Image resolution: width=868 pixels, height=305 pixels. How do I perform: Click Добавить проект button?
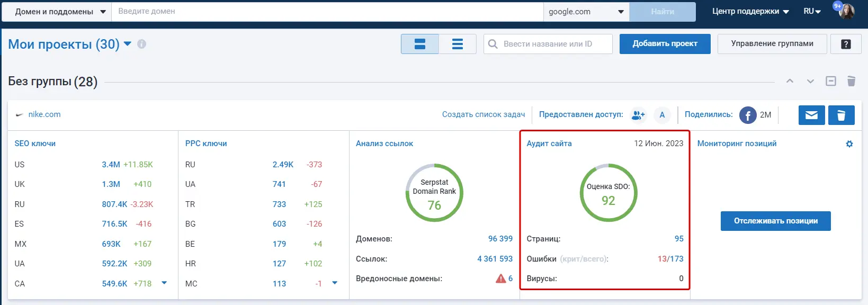[x=665, y=43]
